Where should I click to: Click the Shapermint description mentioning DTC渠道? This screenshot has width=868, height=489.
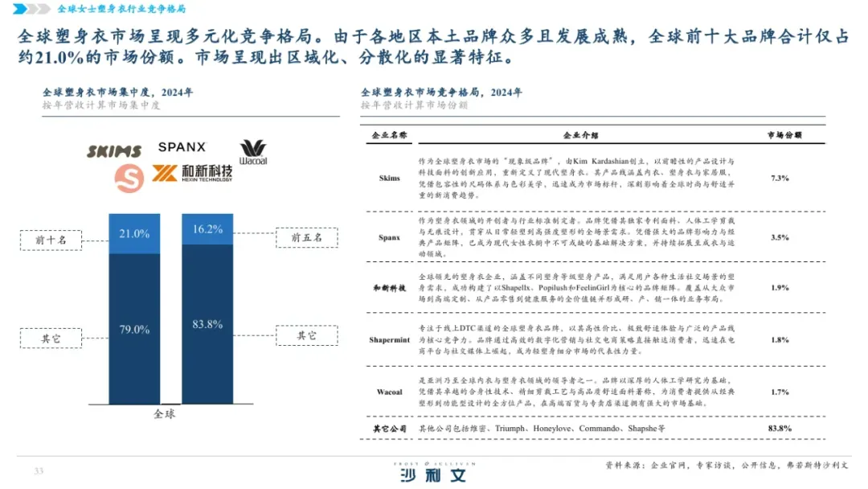click(x=576, y=339)
